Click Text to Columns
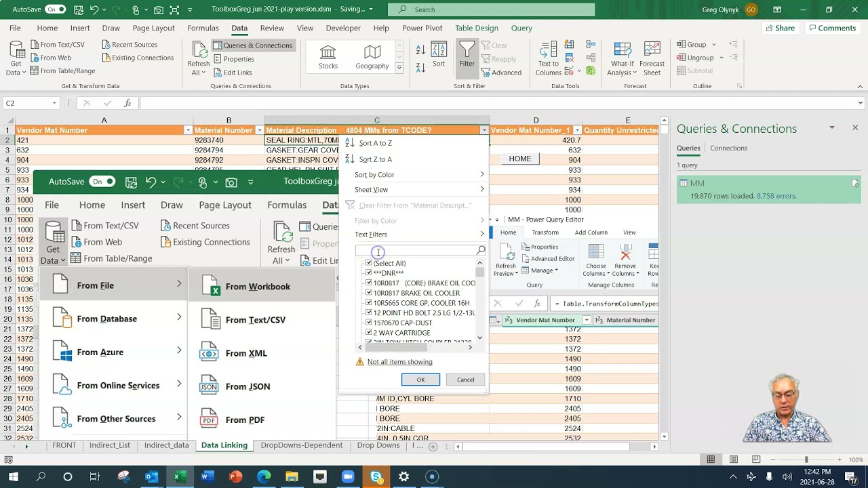The image size is (868, 488). click(548, 59)
